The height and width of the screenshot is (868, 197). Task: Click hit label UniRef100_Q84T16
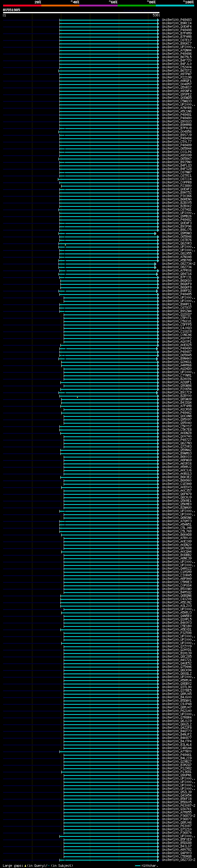[177, 274]
